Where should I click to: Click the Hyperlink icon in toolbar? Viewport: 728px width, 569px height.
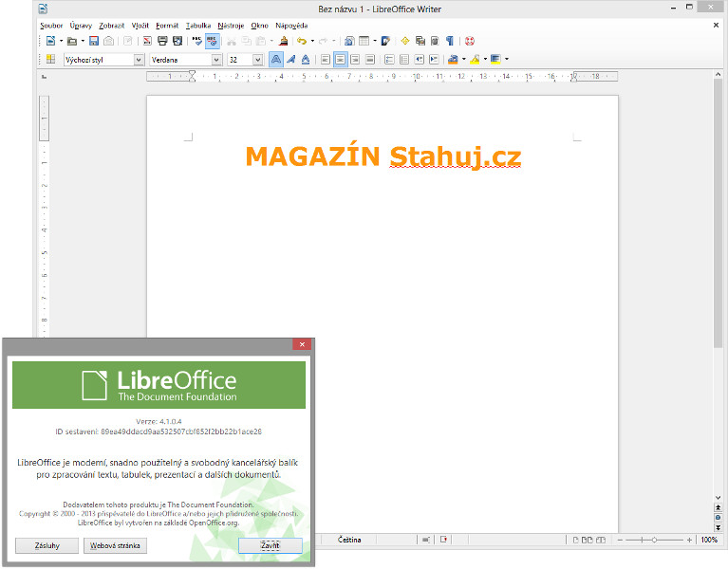click(x=349, y=42)
